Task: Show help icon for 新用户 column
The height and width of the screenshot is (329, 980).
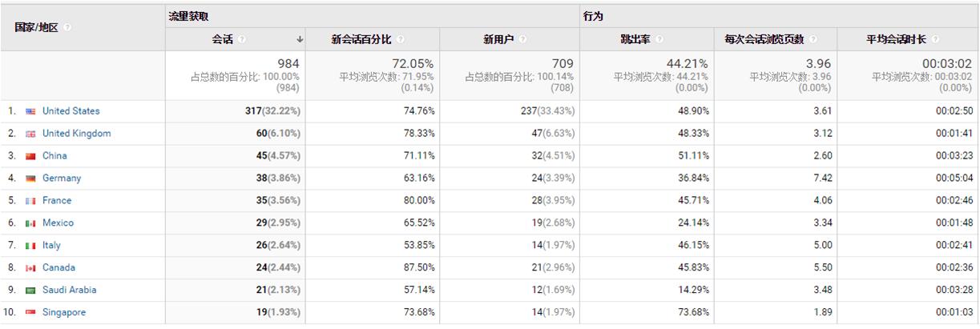Action: pos(522,39)
